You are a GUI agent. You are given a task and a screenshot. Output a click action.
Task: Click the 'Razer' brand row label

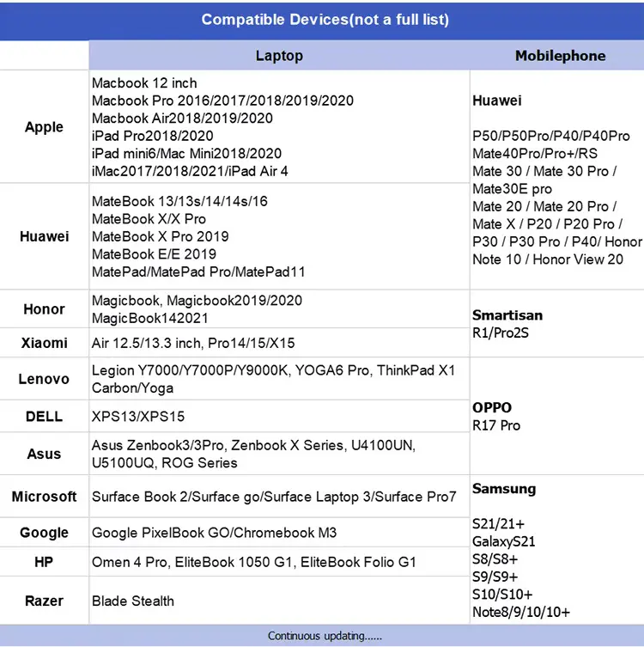(44, 601)
